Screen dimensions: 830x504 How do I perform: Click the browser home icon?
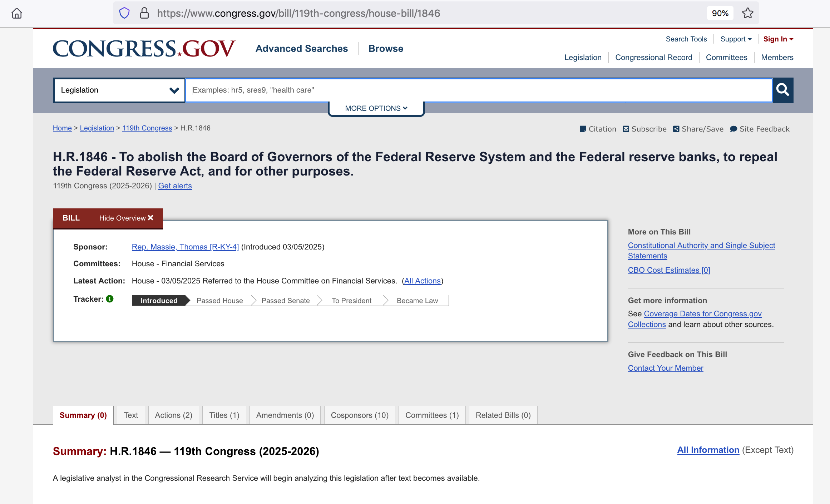pos(17,13)
